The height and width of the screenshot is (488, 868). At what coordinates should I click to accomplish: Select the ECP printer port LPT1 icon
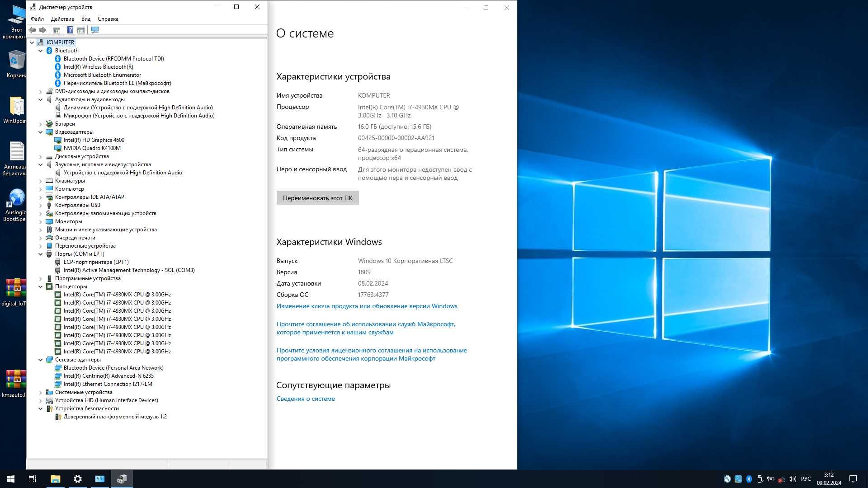[58, 262]
